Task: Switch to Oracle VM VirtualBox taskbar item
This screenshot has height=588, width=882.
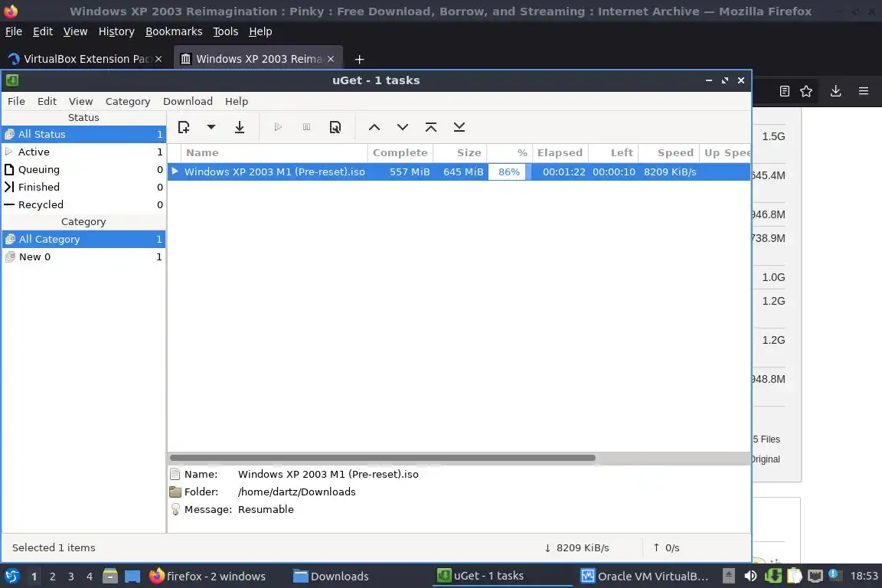Action: (x=645, y=577)
